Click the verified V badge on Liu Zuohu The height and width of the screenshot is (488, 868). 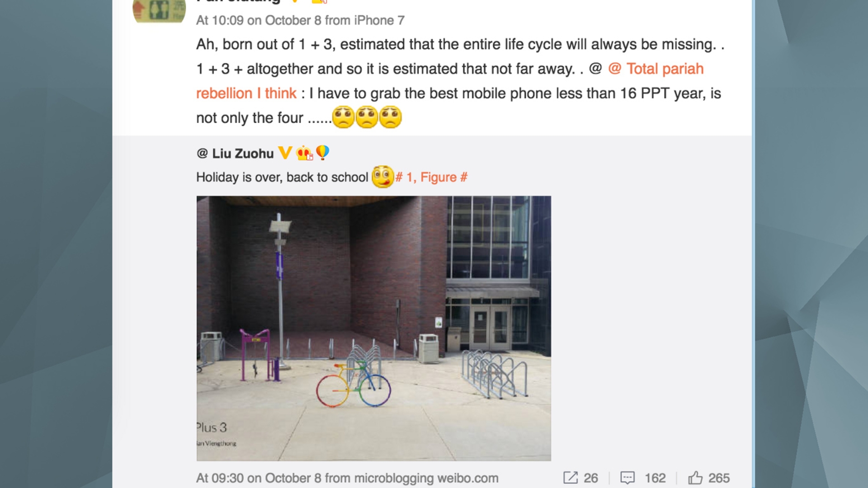(284, 154)
